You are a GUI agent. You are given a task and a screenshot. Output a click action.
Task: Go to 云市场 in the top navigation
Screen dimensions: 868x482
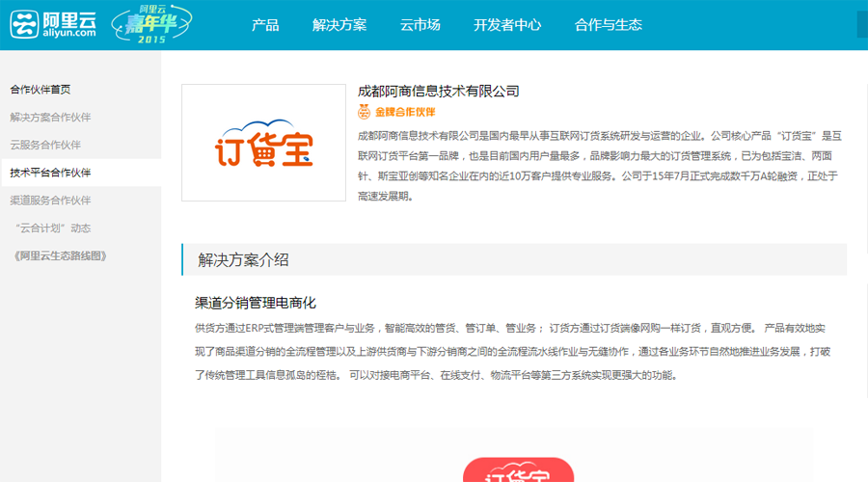click(420, 25)
